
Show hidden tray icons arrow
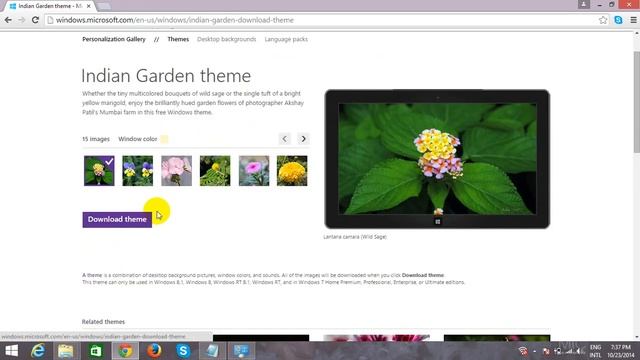[x=535, y=351]
